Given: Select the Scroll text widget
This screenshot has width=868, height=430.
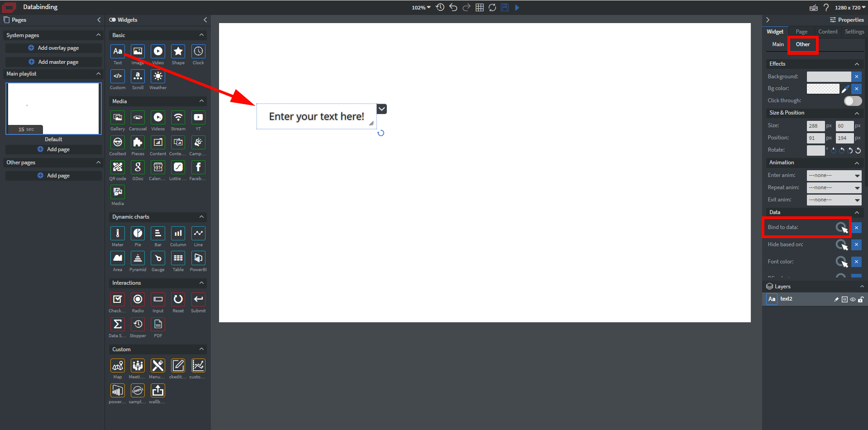Looking at the screenshot, I should coord(138,76).
